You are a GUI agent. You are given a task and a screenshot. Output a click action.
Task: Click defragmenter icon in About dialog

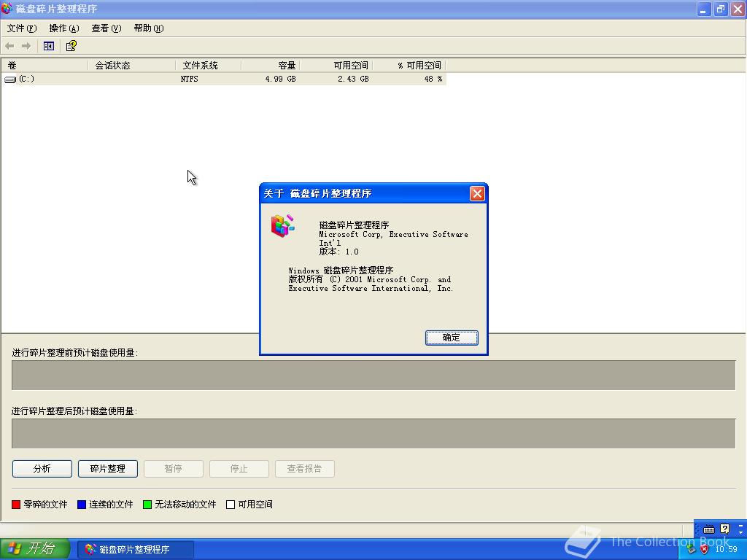pyautogui.click(x=282, y=226)
